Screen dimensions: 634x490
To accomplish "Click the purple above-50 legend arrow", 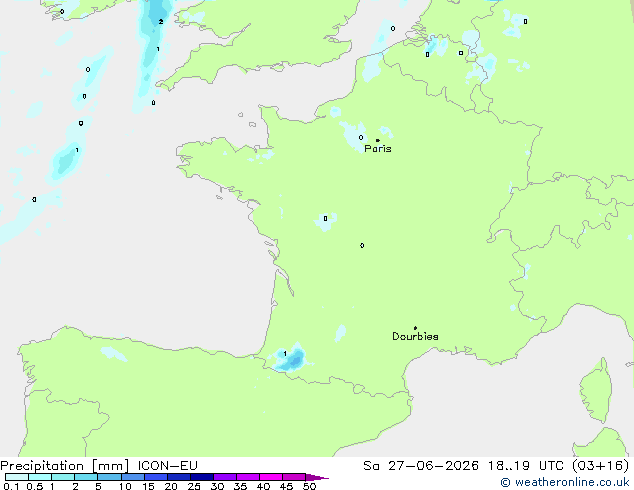I will tap(317, 477).
